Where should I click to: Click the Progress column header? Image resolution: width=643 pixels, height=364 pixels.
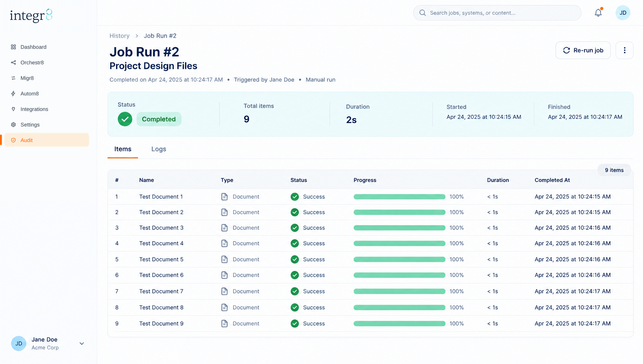[x=365, y=180]
